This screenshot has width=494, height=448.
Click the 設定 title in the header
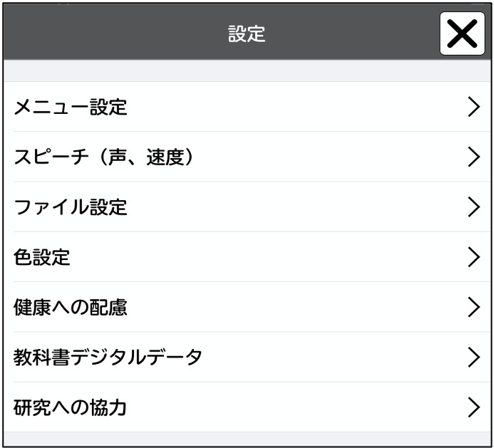(x=247, y=34)
